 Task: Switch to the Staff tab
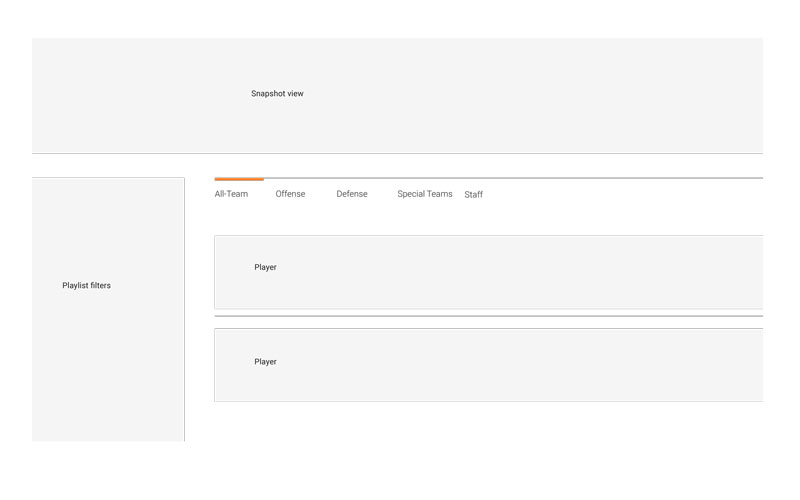[473, 195]
